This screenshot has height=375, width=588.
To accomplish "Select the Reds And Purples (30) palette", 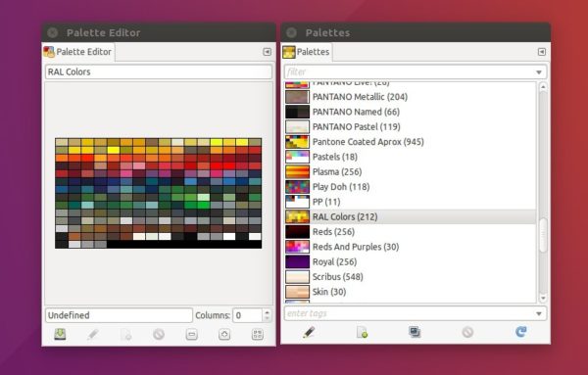I will click(x=411, y=247).
